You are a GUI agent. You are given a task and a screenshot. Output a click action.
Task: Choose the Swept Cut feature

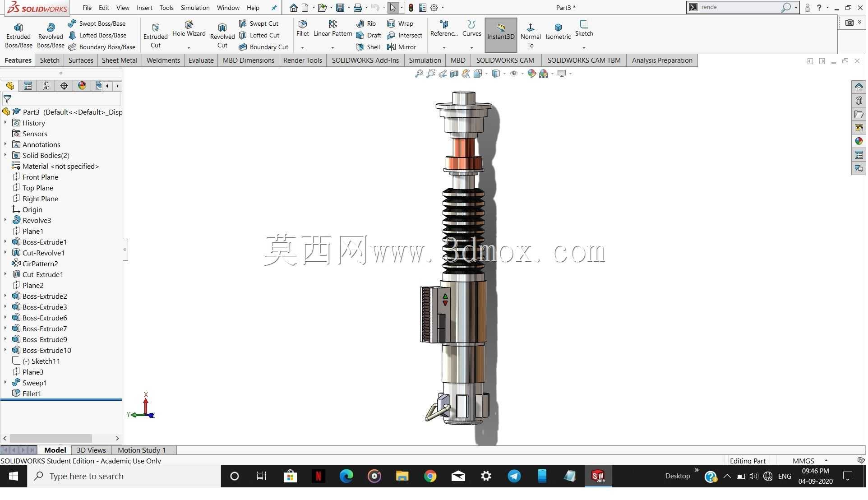click(259, 23)
